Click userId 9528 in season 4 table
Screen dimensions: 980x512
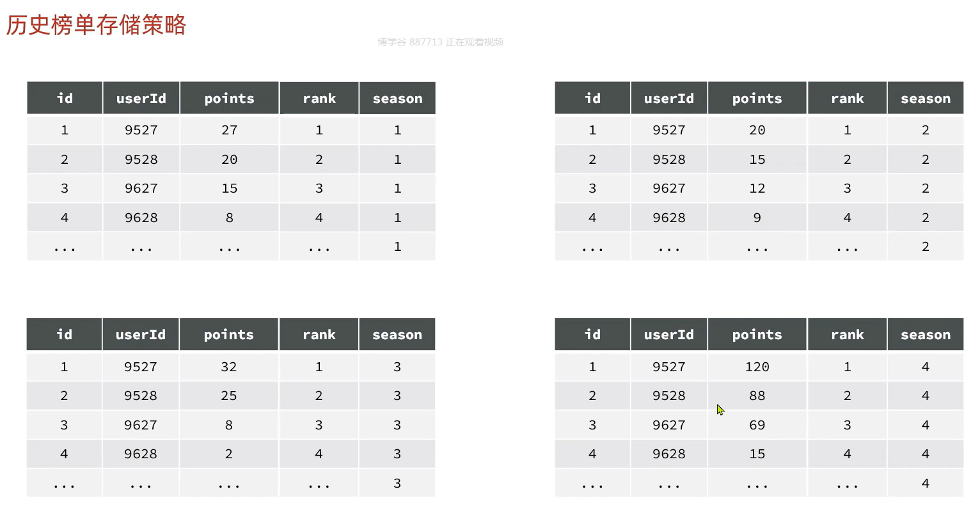point(669,396)
